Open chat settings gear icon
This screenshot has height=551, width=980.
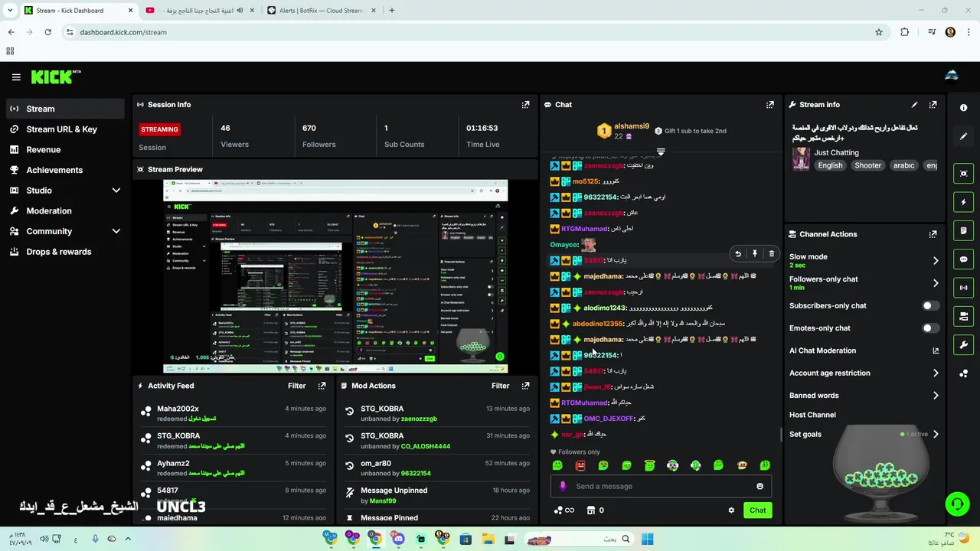[x=731, y=510]
